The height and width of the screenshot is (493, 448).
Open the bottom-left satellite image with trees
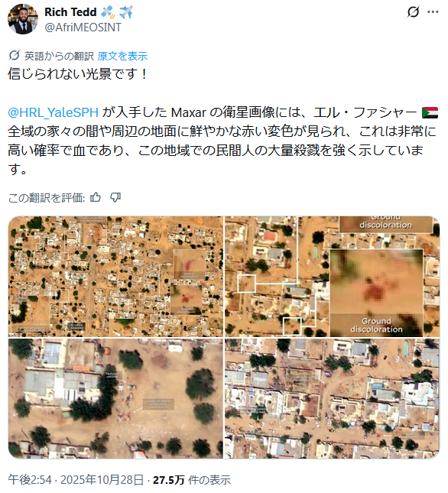click(115, 398)
